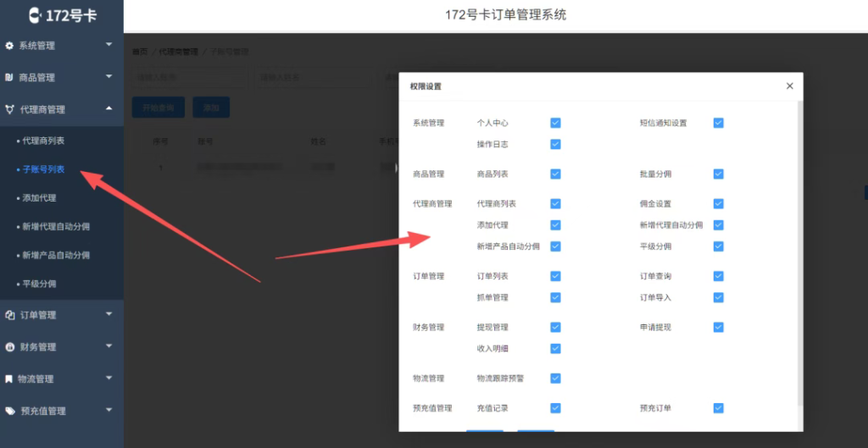Screen dimensions: 868x448
Task: Toggle the 充值记录 checkbox
Action: point(556,408)
